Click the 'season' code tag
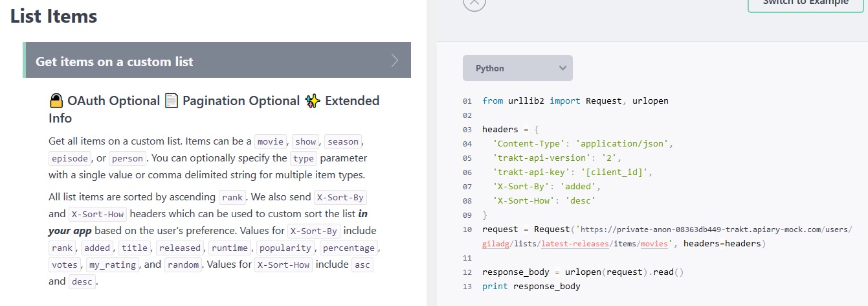This screenshot has width=868, height=306. (344, 141)
